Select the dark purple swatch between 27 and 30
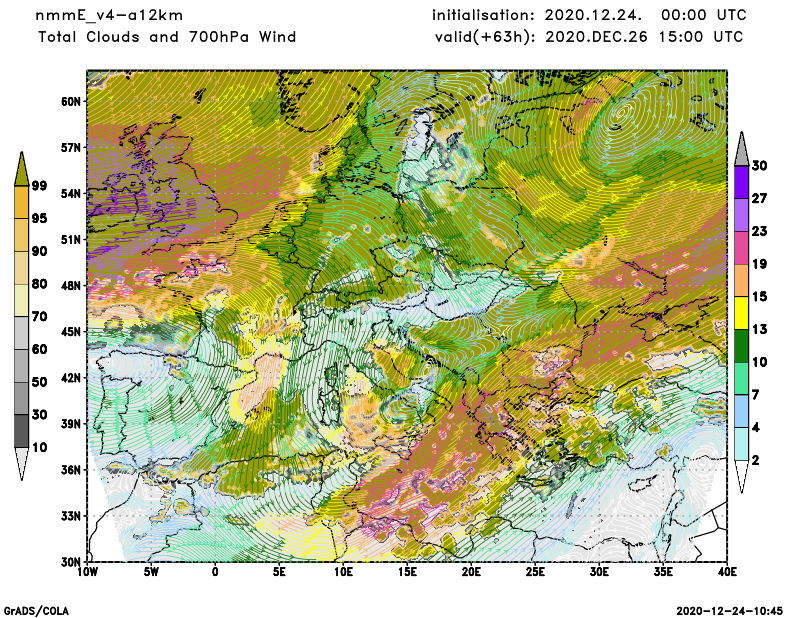800x618 pixels. tap(741, 182)
